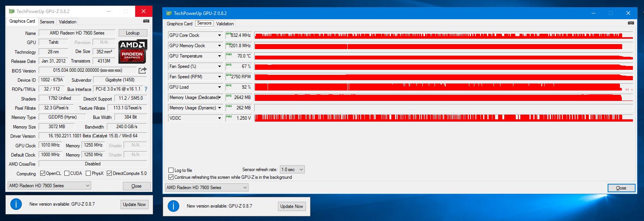The width and height of the screenshot is (644, 221).
Task: Click the info icon in left update notification
Action: click(16, 204)
